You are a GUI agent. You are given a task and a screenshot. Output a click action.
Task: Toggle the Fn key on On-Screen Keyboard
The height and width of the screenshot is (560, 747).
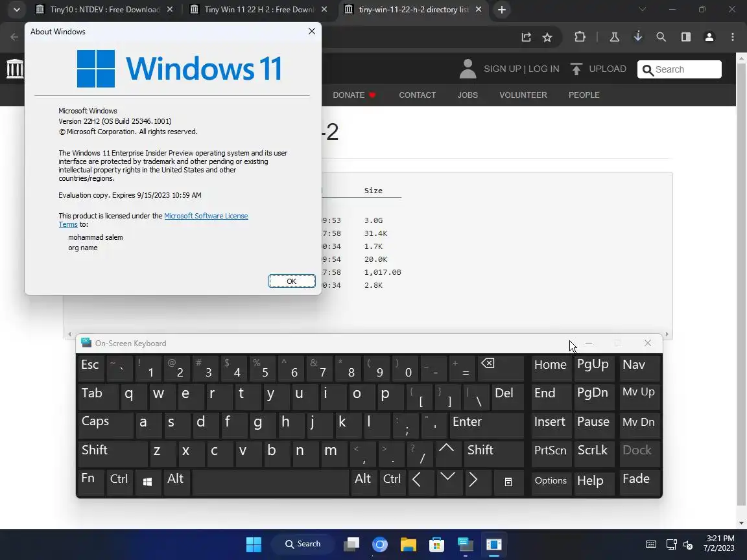pyautogui.click(x=90, y=482)
